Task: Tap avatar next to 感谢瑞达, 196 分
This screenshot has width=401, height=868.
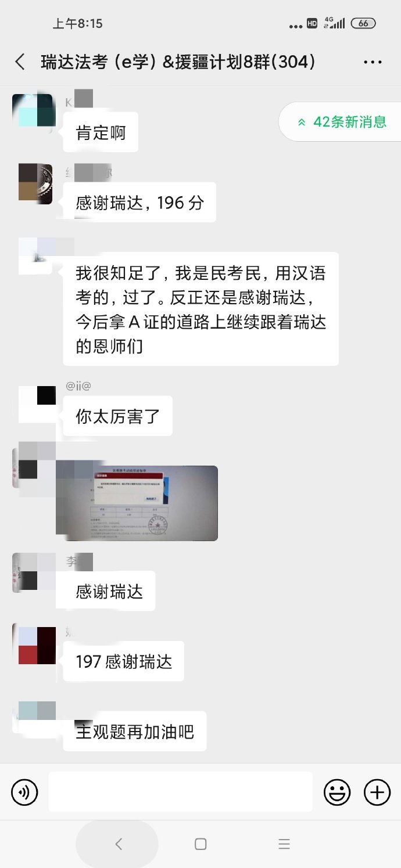Action: pos(35,183)
